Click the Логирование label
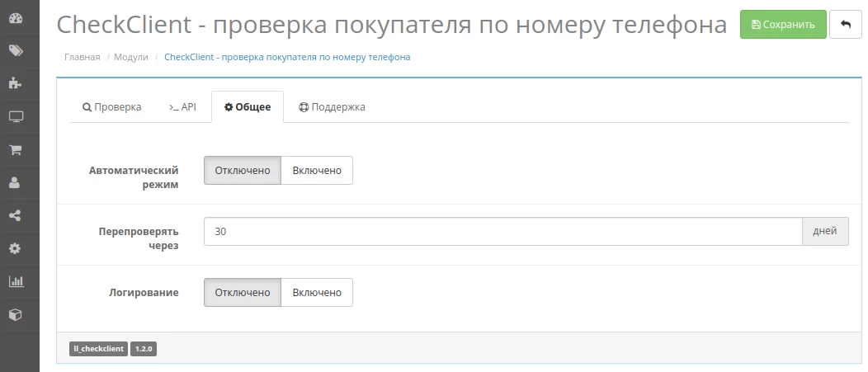The height and width of the screenshot is (372, 868). click(x=144, y=292)
